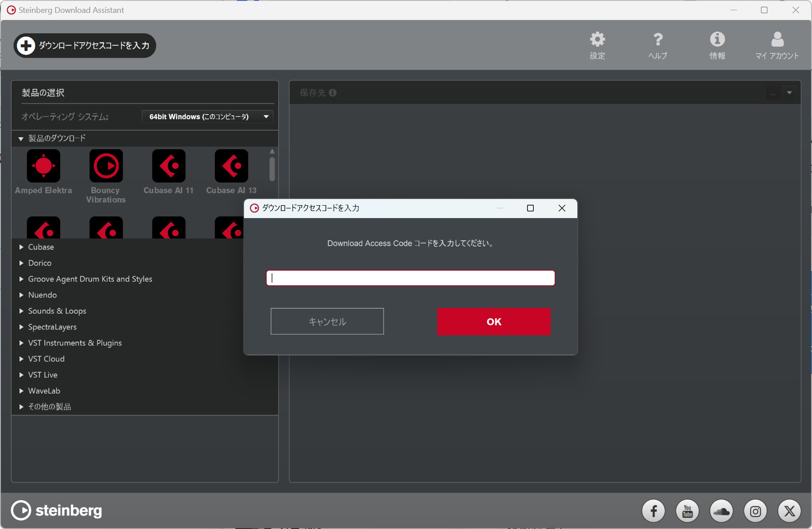Expand the Dorico tree item
The image size is (812, 529).
(x=21, y=263)
